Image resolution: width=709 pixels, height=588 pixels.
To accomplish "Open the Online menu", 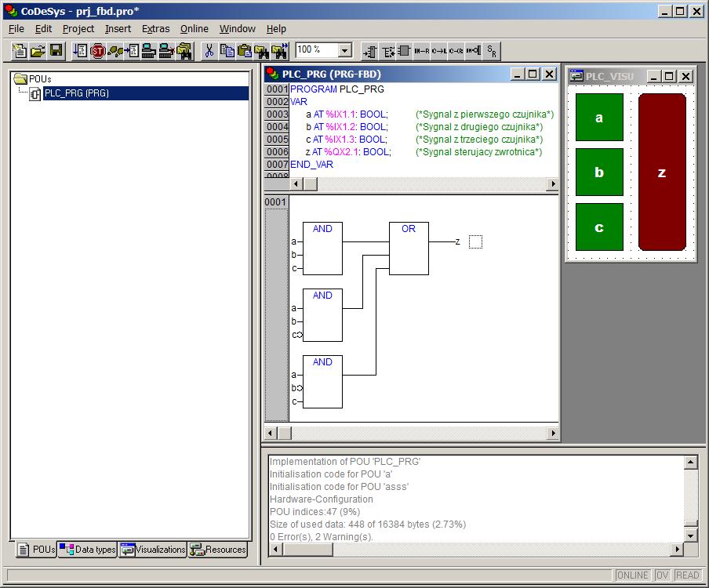I will click(x=195, y=29).
